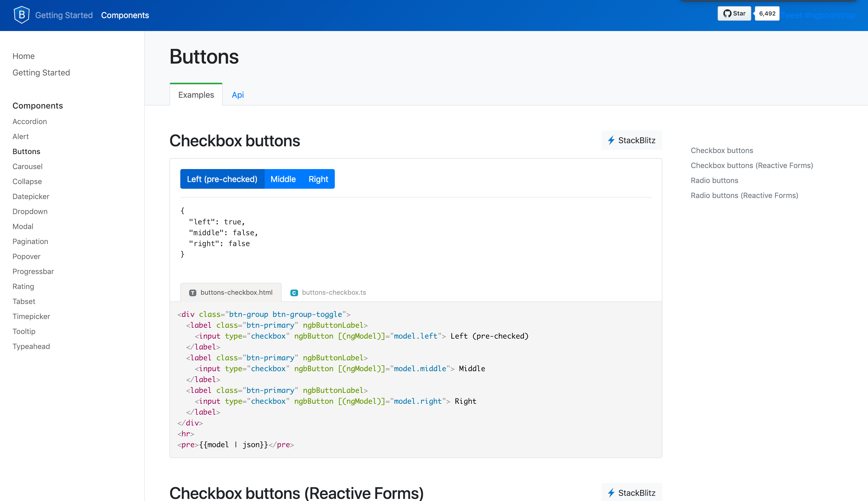Toggle the Left pre-checked checkbox button
The height and width of the screenshot is (501, 868).
(222, 178)
